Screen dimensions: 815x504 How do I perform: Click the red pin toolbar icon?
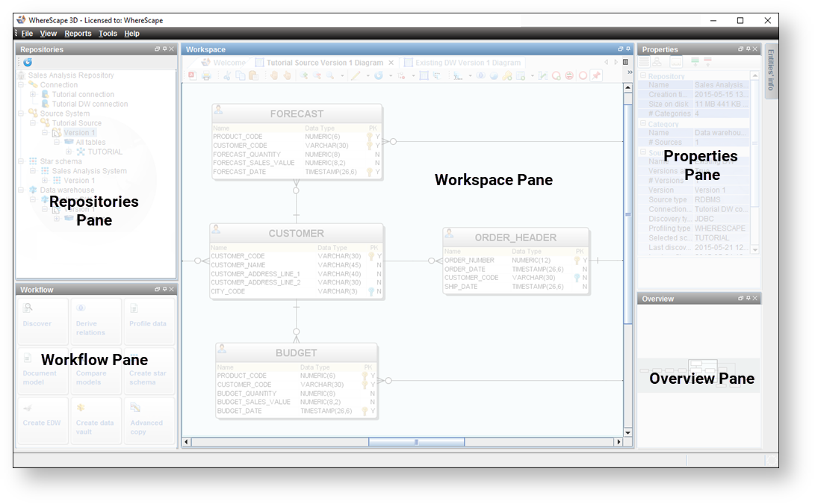[596, 76]
